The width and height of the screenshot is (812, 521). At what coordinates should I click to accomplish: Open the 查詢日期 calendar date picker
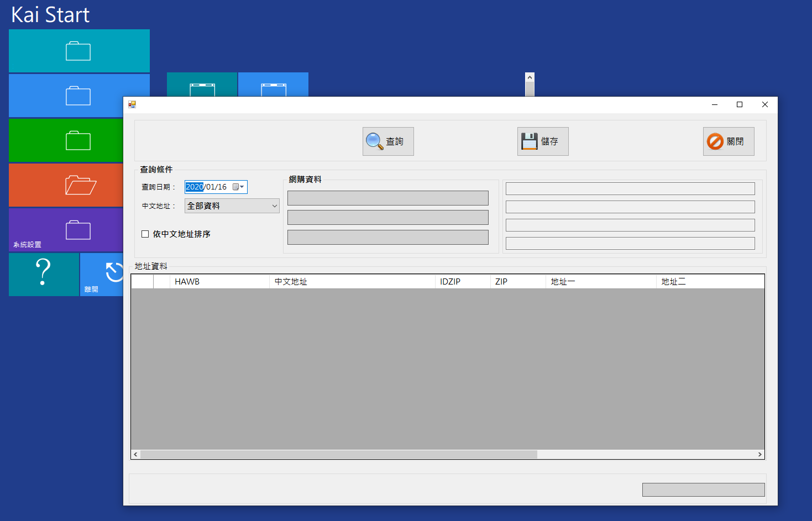click(238, 187)
